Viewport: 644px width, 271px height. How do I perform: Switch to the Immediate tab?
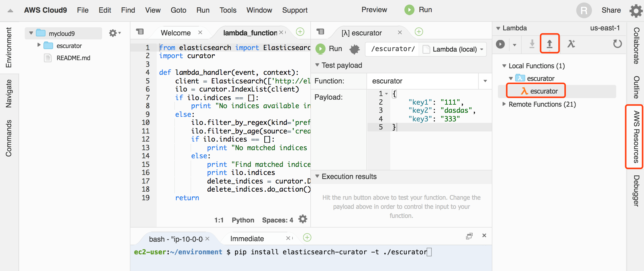(x=247, y=239)
